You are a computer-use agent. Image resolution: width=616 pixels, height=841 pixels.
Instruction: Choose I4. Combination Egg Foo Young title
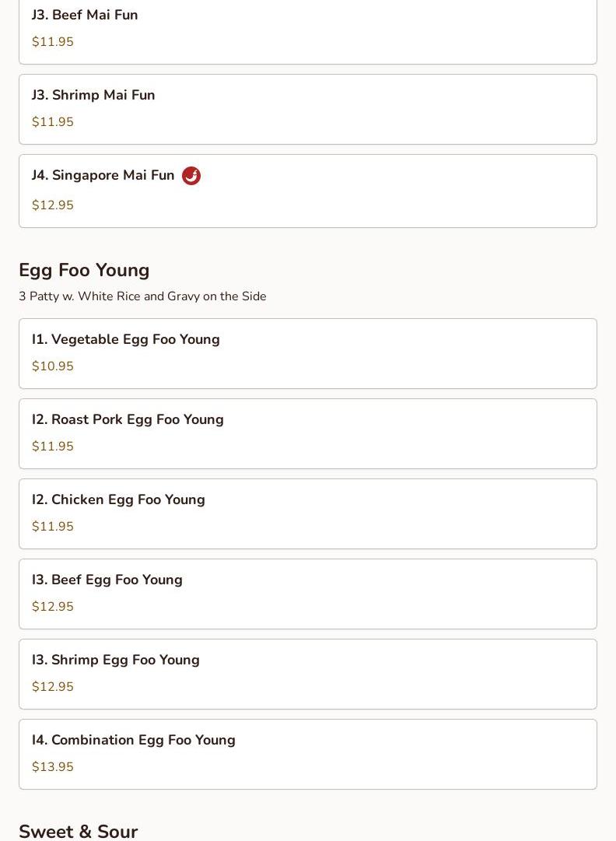click(134, 740)
